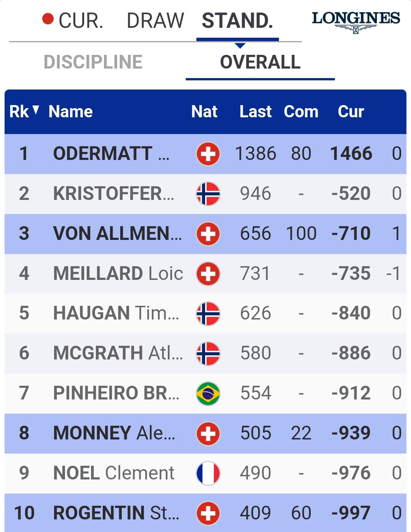Click the Longines logo

356,22
